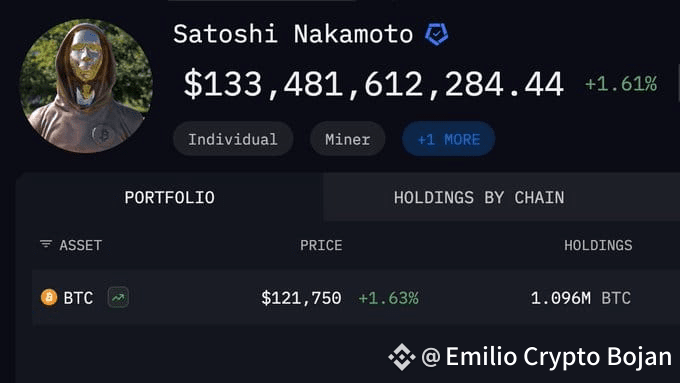Open the BTC asset name link
The height and width of the screenshot is (383, 680).
78,298
